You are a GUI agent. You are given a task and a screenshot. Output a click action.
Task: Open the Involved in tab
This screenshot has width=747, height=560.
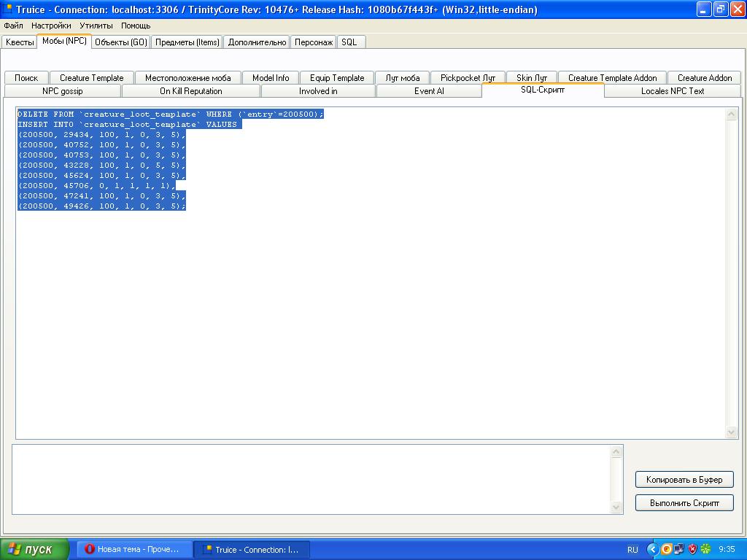pyautogui.click(x=318, y=91)
